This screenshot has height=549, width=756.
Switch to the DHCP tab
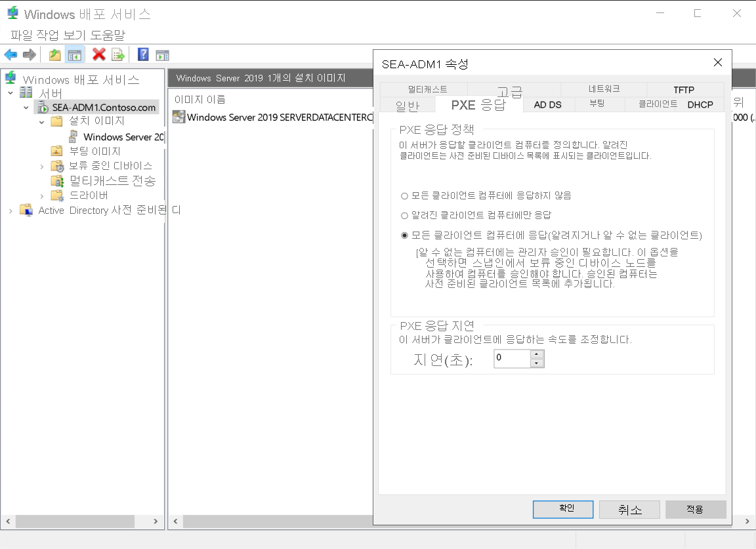tap(700, 104)
